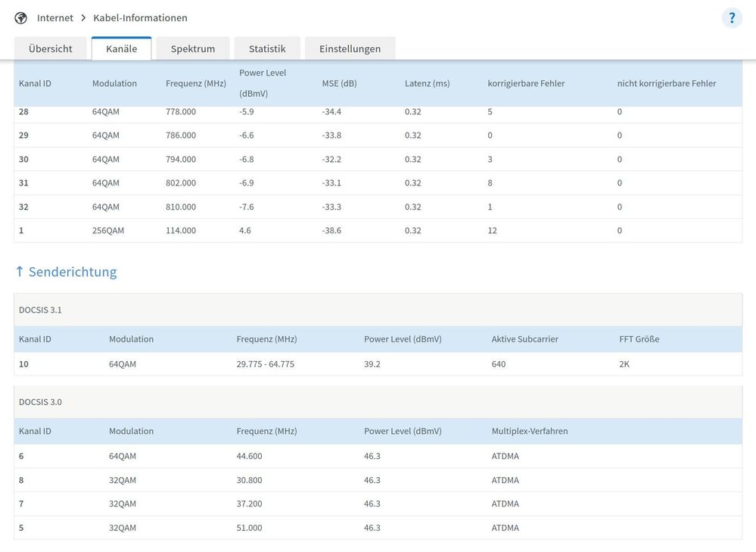Click the globe icon next to Internet
This screenshot has width=756, height=552.
pyautogui.click(x=20, y=17)
